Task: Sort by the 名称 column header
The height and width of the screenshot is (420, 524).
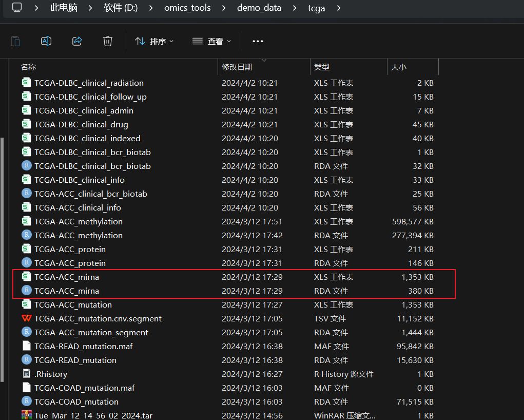Action: [x=28, y=67]
